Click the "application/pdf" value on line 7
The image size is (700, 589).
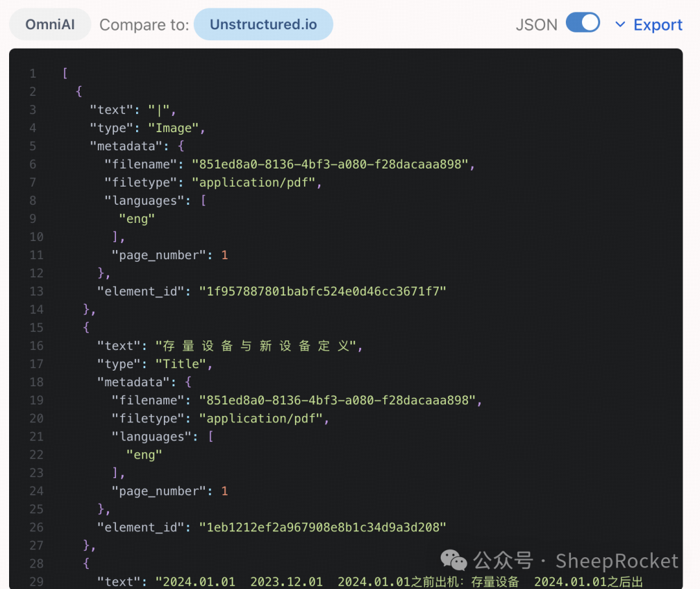tap(253, 183)
